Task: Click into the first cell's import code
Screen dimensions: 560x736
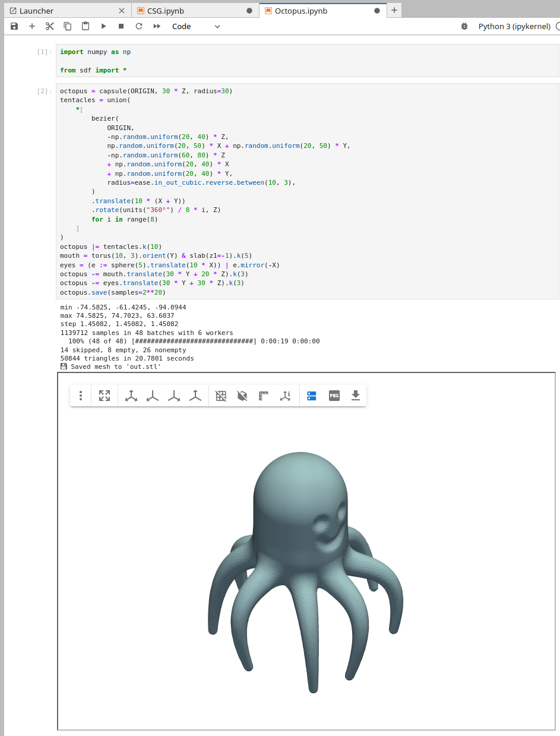Action: tap(307, 61)
